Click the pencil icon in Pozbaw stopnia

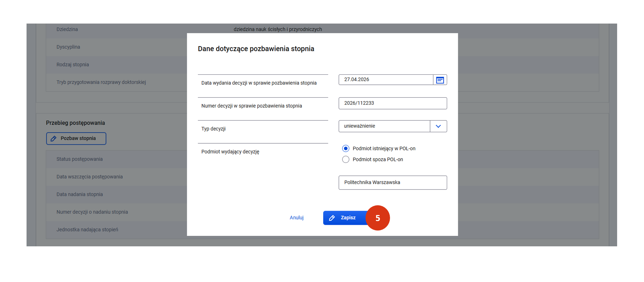point(53,139)
